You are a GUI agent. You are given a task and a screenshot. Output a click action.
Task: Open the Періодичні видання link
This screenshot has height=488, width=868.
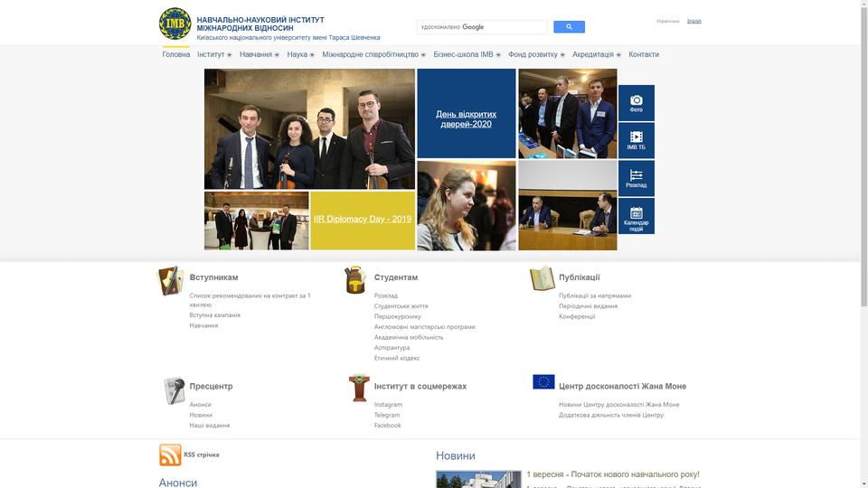588,306
